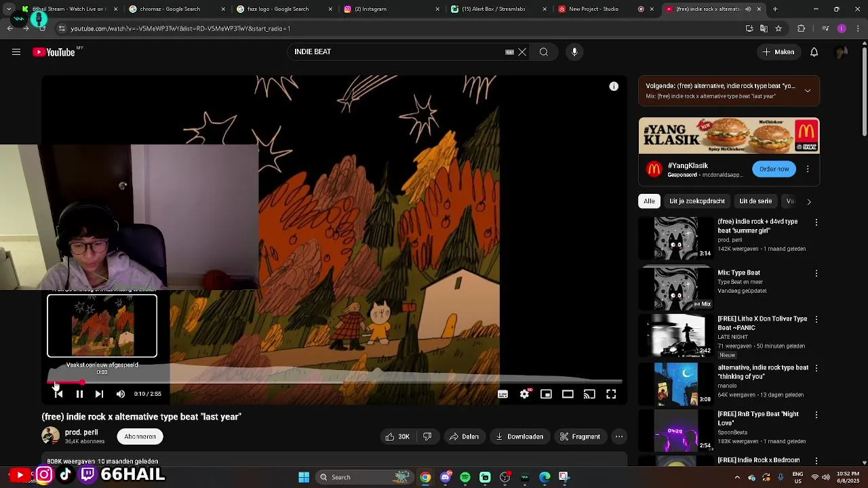Select the Alle filter chip
Viewport: 868px width, 488px height.
click(x=649, y=201)
